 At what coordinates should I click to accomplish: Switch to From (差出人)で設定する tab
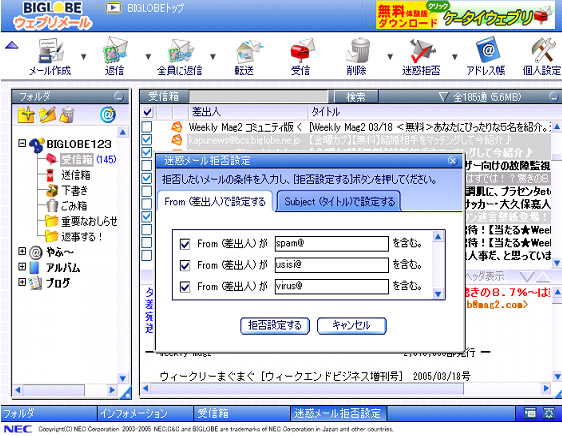pos(215,202)
